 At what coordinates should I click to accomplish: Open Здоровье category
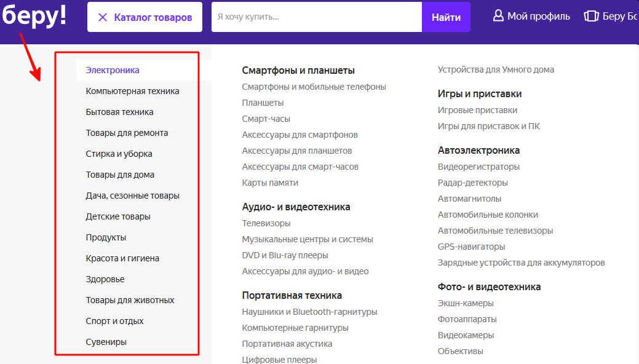coord(105,279)
